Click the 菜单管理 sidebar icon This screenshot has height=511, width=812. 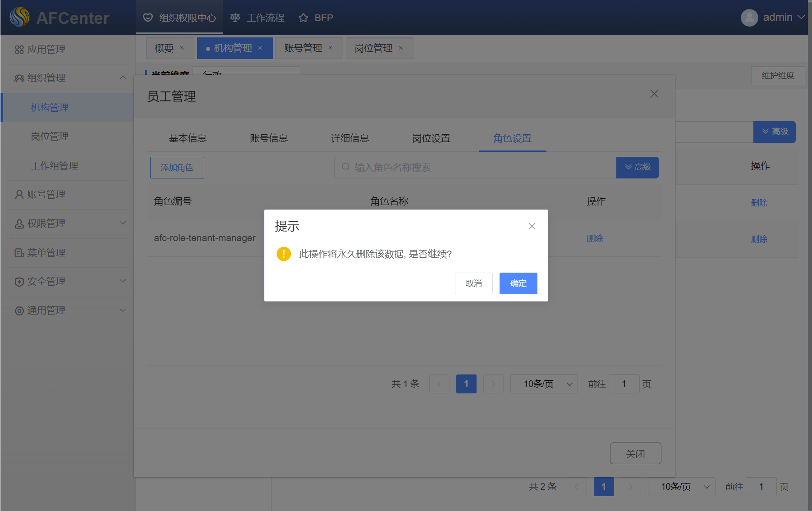(x=19, y=253)
